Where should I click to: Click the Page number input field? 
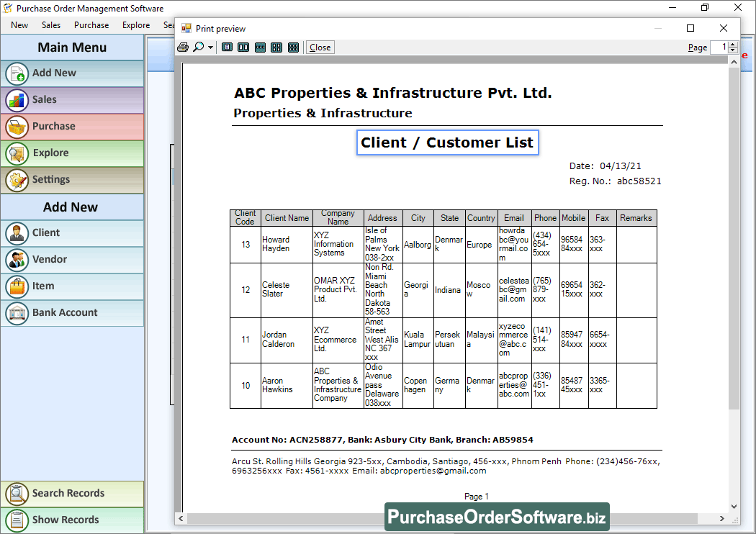pos(719,47)
